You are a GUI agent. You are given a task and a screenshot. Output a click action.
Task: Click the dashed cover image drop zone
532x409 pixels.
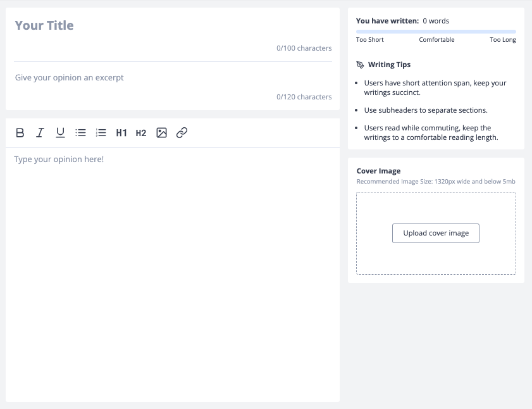436,233
